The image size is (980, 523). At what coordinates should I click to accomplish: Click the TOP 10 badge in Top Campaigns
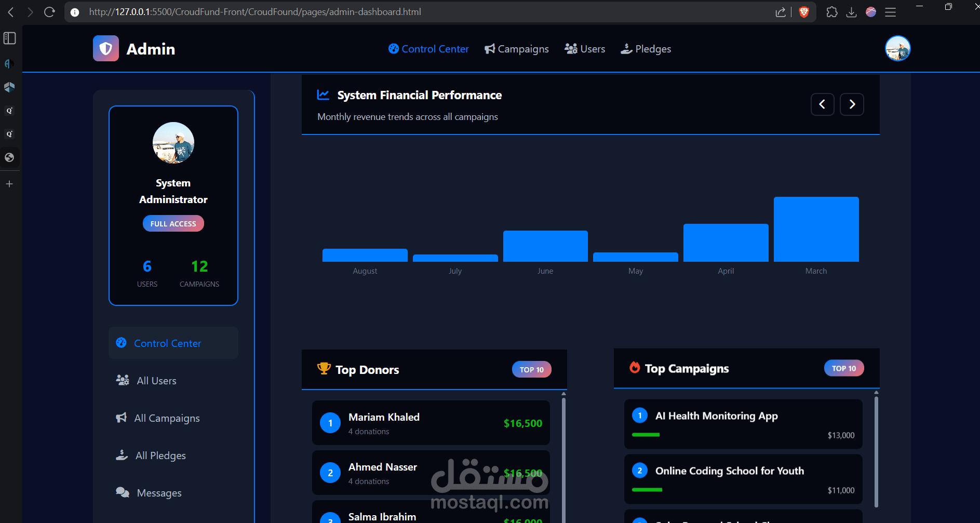pyautogui.click(x=844, y=368)
